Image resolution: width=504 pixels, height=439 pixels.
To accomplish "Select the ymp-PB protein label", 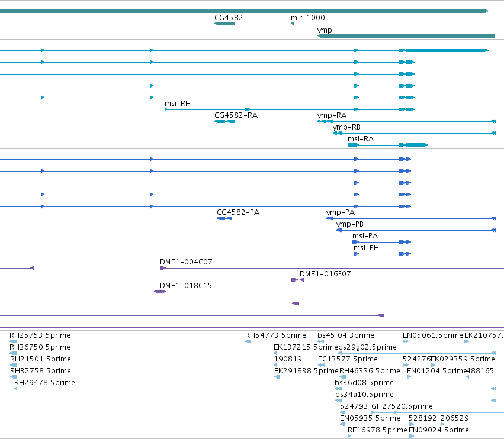I will pyautogui.click(x=349, y=224).
